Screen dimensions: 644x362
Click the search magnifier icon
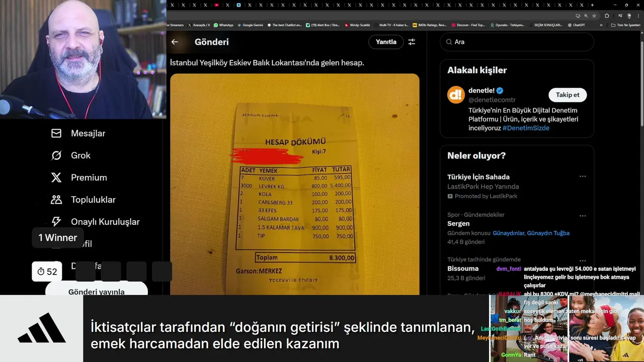pyautogui.click(x=448, y=42)
